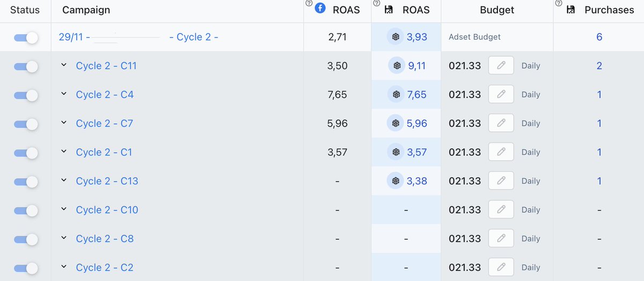Click Daily label in Cycle 2 - C4 row
Viewport: 644px width, 281px height.
(531, 95)
